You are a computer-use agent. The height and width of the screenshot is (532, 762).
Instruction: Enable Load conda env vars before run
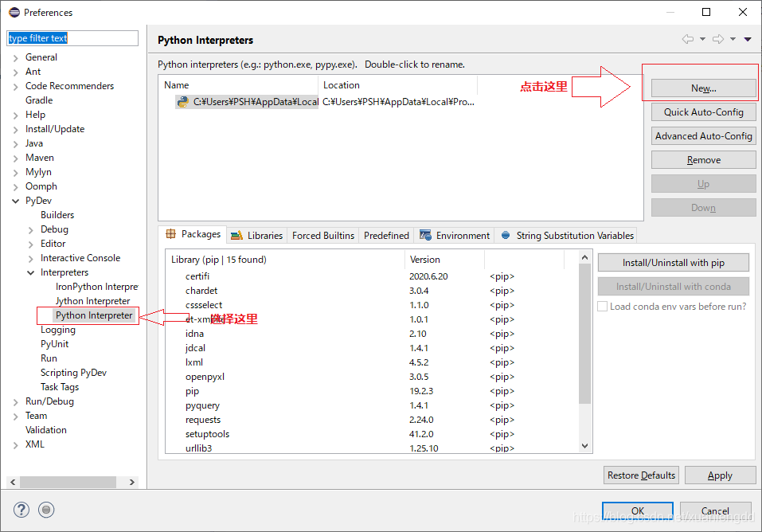tap(602, 306)
